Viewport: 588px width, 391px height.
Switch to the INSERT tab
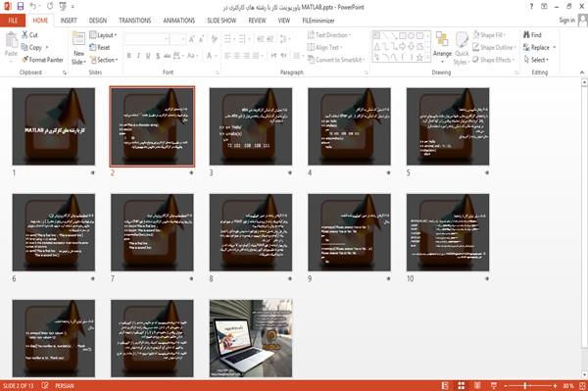pyautogui.click(x=69, y=21)
